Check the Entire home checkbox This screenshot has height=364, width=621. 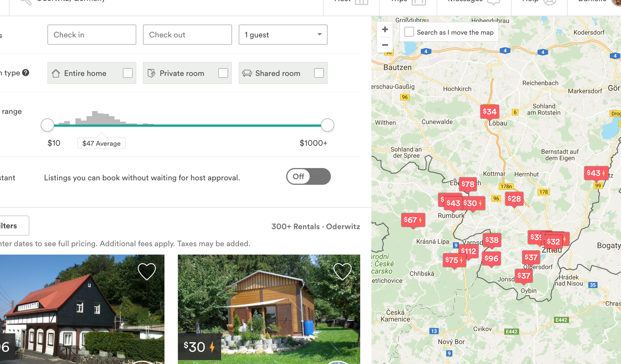pyautogui.click(x=128, y=73)
